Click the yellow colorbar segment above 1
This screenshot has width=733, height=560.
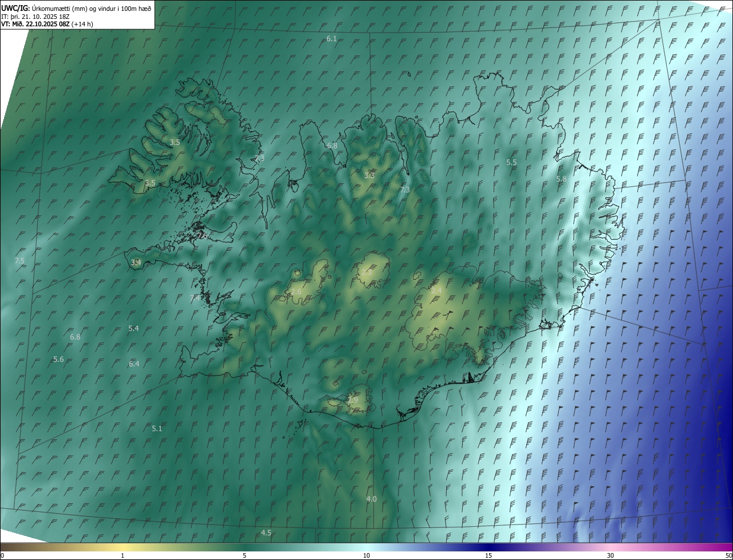click(123, 547)
